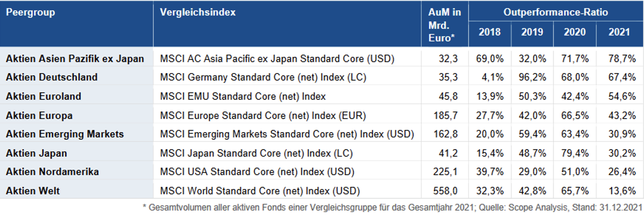Select the Aktien Emerging Markets row label
644x219 pixels.
pyautogui.click(x=65, y=134)
